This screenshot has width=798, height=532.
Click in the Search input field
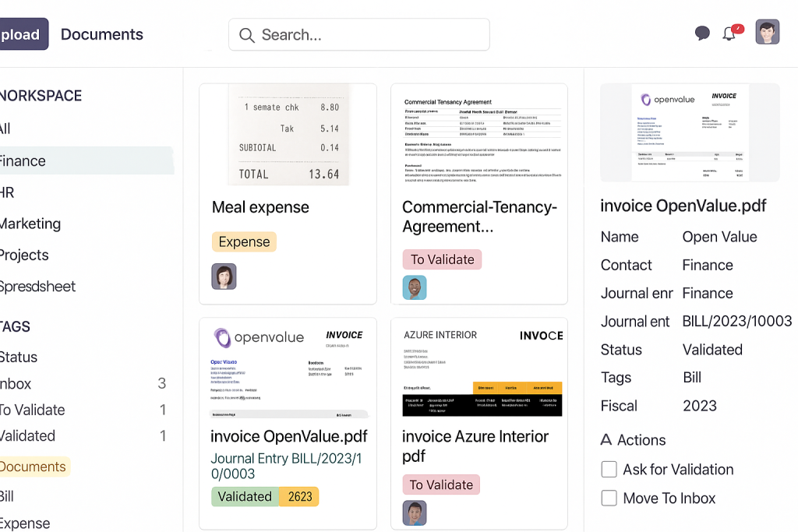[x=359, y=34]
